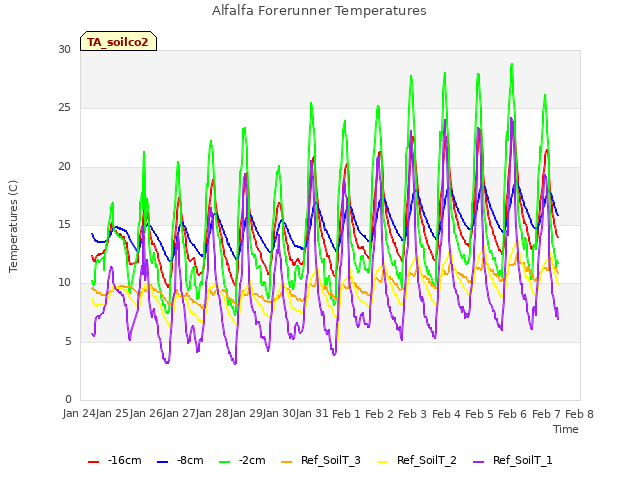
Task: Click the orange Ref_SoilT_3 legend color marker
Action: (x=287, y=462)
